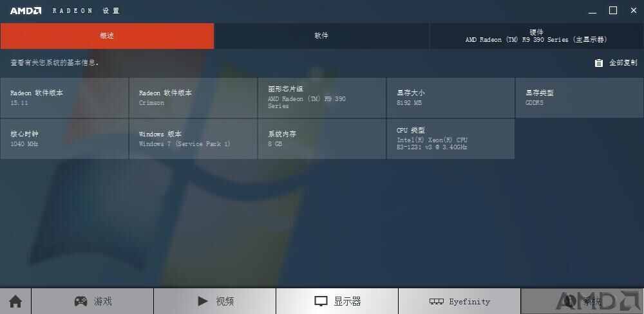The width and height of the screenshot is (644, 314).
Task: Click the multi-display icon beside Eyefinity
Action: (x=436, y=302)
